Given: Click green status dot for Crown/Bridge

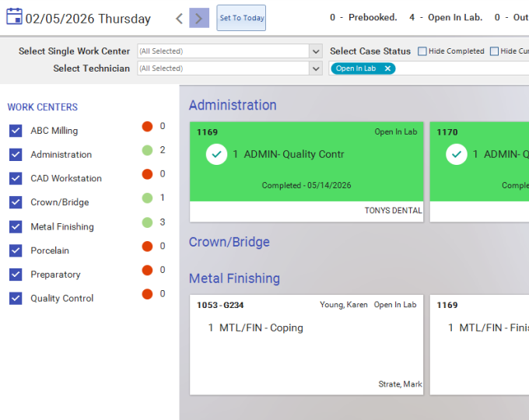Looking at the screenshot, I should point(148,198).
